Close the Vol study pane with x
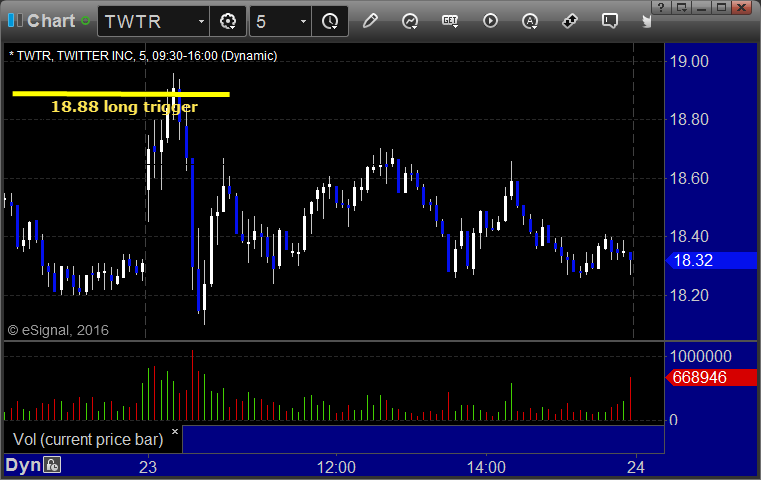Viewport: 761px width, 480px height. click(175, 431)
